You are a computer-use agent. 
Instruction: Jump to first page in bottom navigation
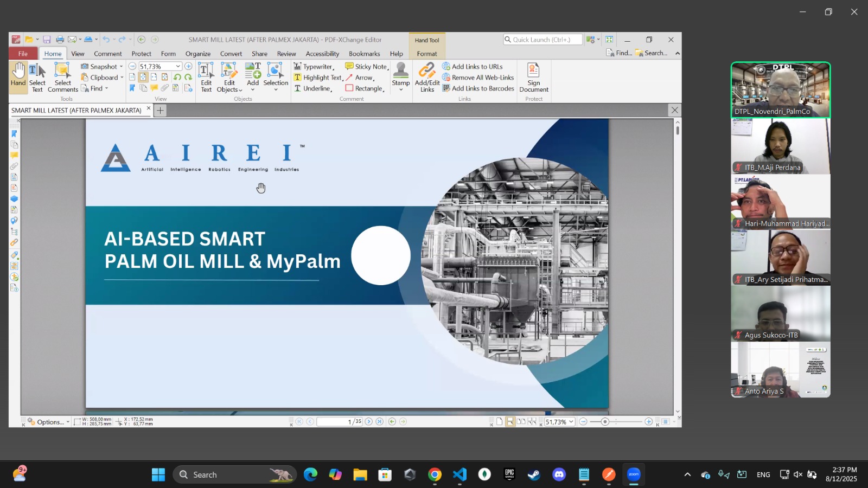(299, 421)
